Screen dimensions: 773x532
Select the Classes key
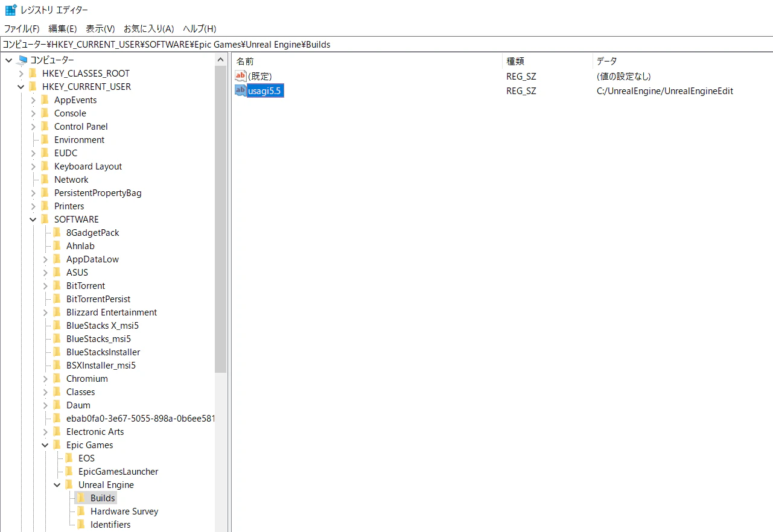pyautogui.click(x=80, y=391)
